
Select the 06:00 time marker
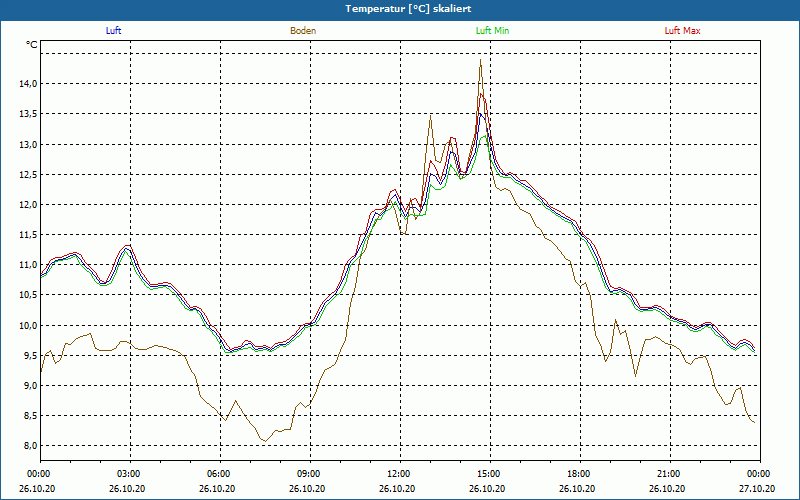(219, 474)
